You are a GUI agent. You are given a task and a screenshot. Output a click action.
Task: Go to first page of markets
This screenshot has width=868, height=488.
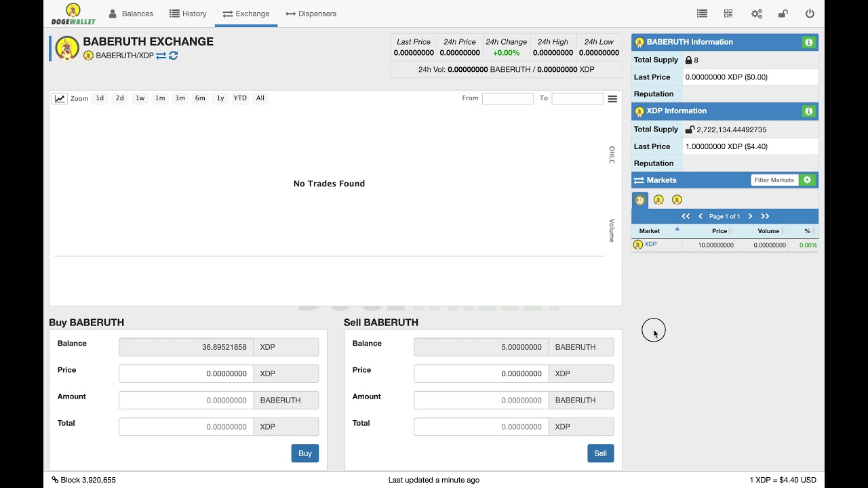tap(686, 216)
